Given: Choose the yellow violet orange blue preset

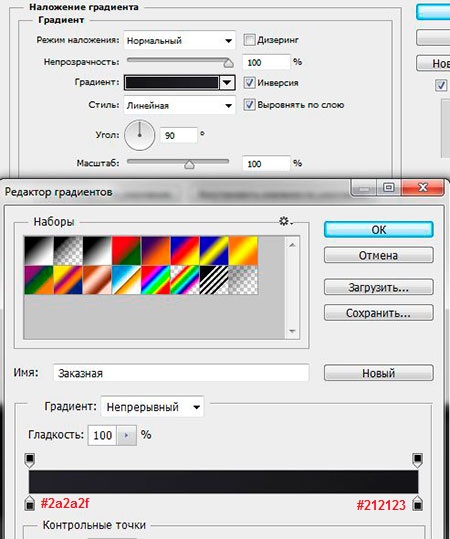Looking at the screenshot, I should (x=68, y=280).
